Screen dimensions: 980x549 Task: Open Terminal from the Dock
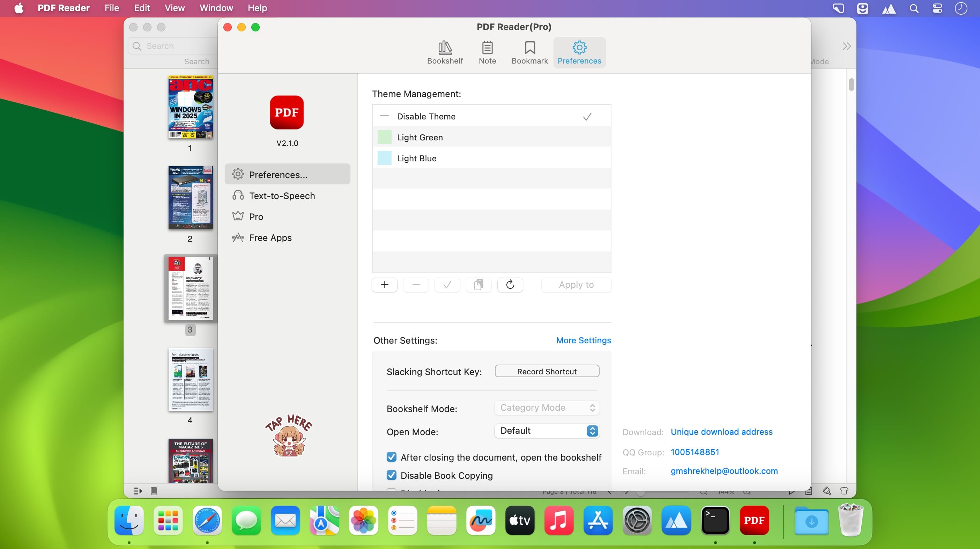pos(715,520)
